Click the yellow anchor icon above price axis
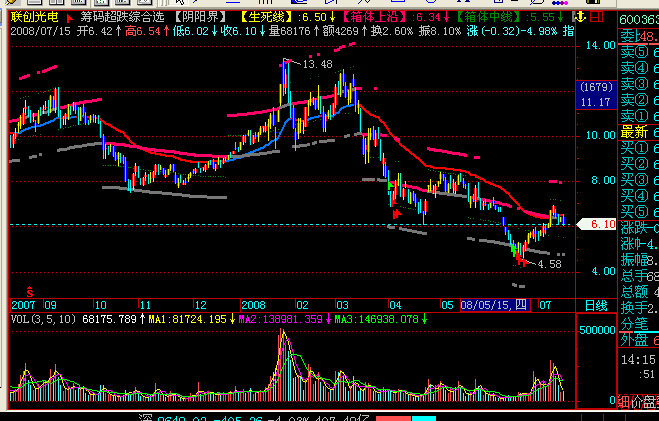Viewport: 659px width, 421px height. tap(579, 17)
